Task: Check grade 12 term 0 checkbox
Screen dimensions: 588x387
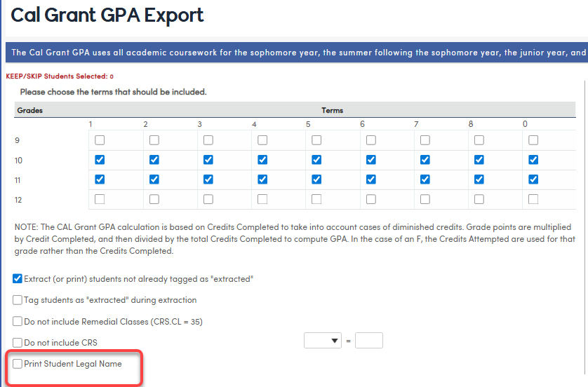Action: click(533, 199)
